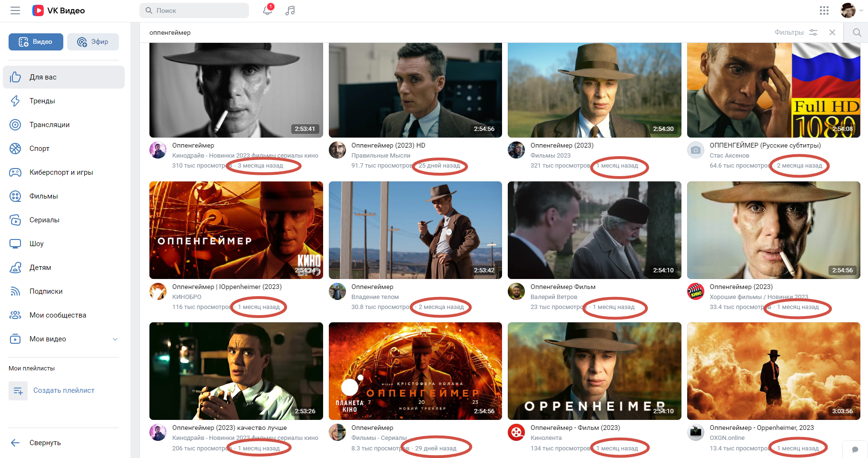Open the chat bubble button
Screen dimensions: 868x458
coord(855,449)
